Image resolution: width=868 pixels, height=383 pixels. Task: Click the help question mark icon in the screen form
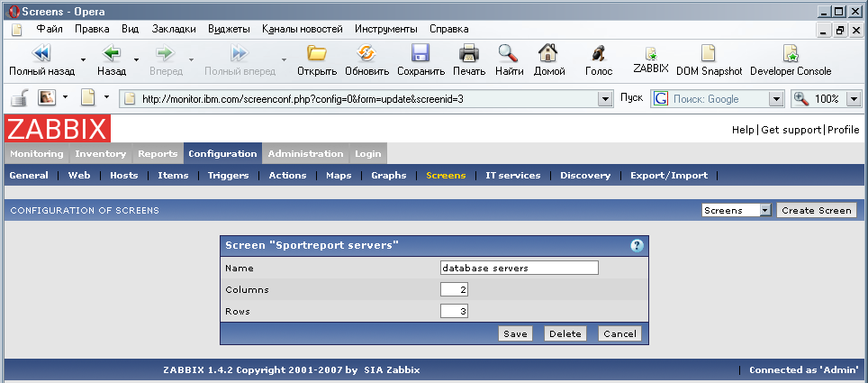637,245
